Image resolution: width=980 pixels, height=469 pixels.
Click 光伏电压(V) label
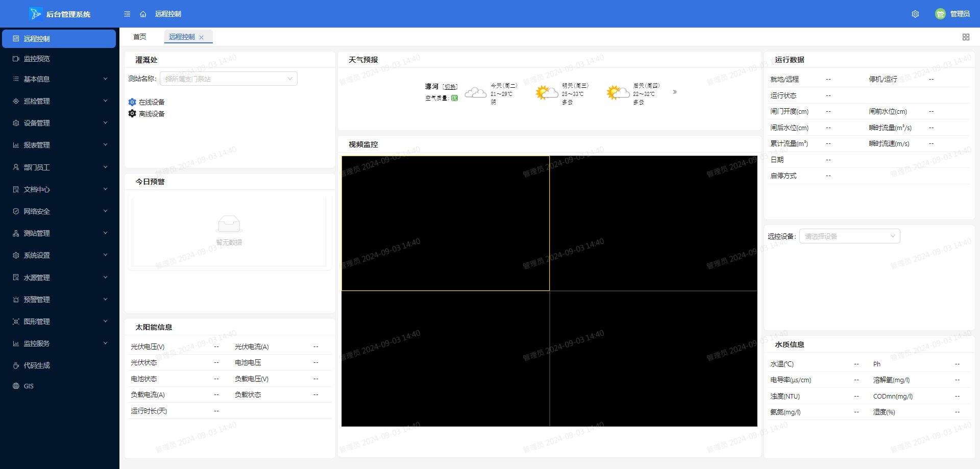click(x=148, y=347)
